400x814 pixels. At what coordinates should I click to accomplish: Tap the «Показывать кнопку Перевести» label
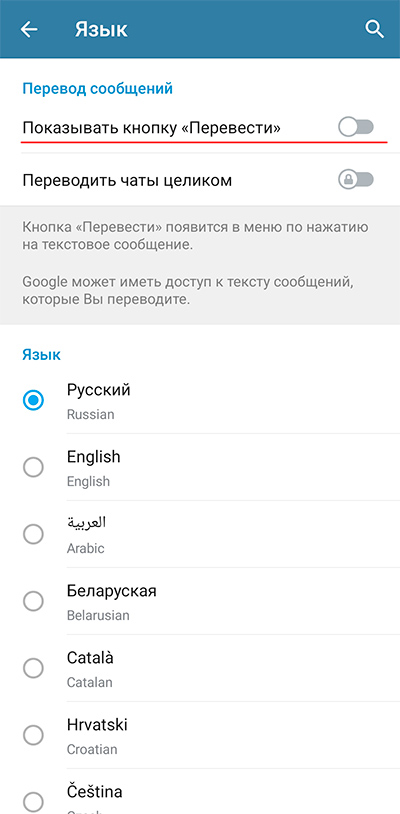151,128
